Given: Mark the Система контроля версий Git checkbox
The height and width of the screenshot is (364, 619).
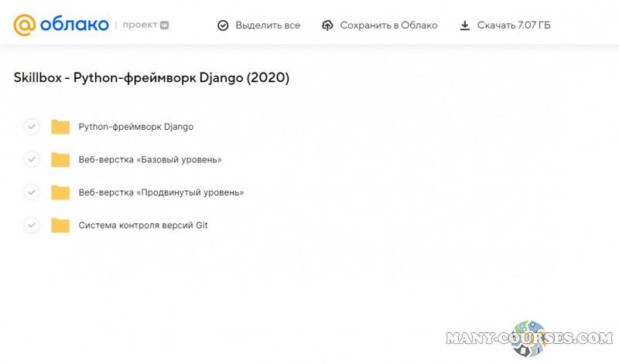Looking at the screenshot, I should click(32, 226).
